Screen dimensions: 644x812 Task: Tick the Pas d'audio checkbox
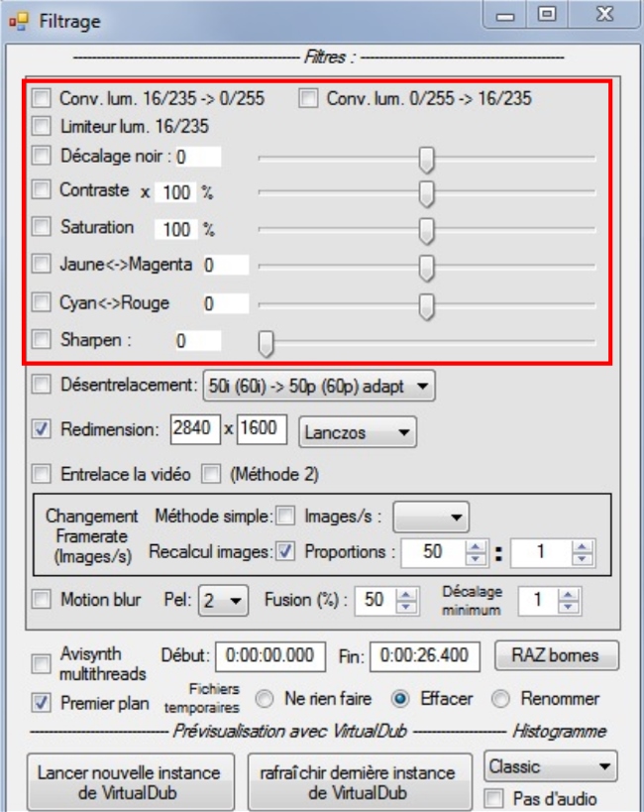coord(493,797)
